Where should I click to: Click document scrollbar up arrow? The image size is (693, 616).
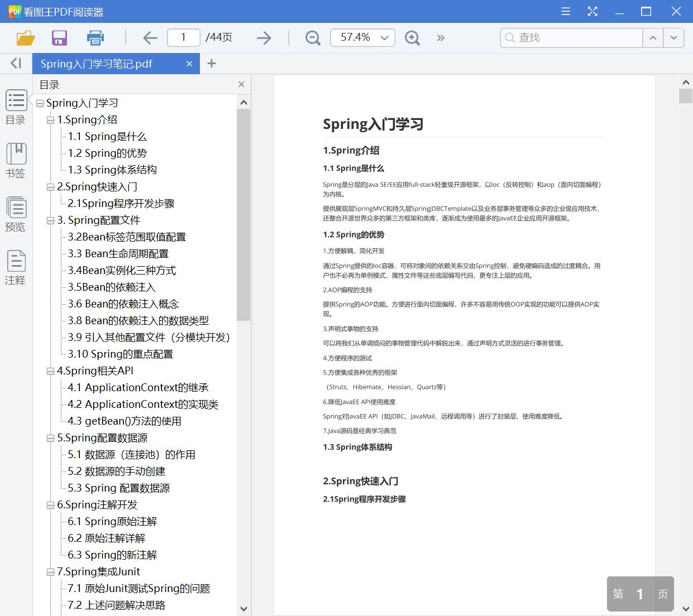pos(686,82)
